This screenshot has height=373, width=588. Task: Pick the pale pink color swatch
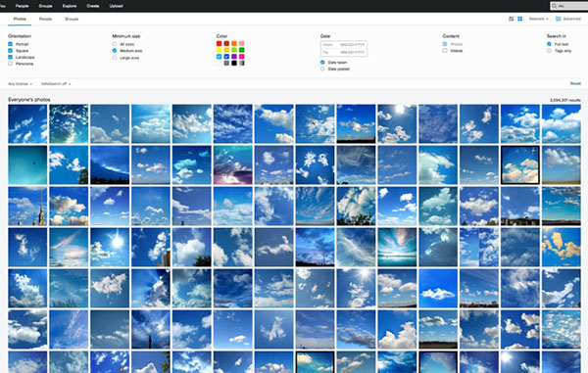(241, 43)
